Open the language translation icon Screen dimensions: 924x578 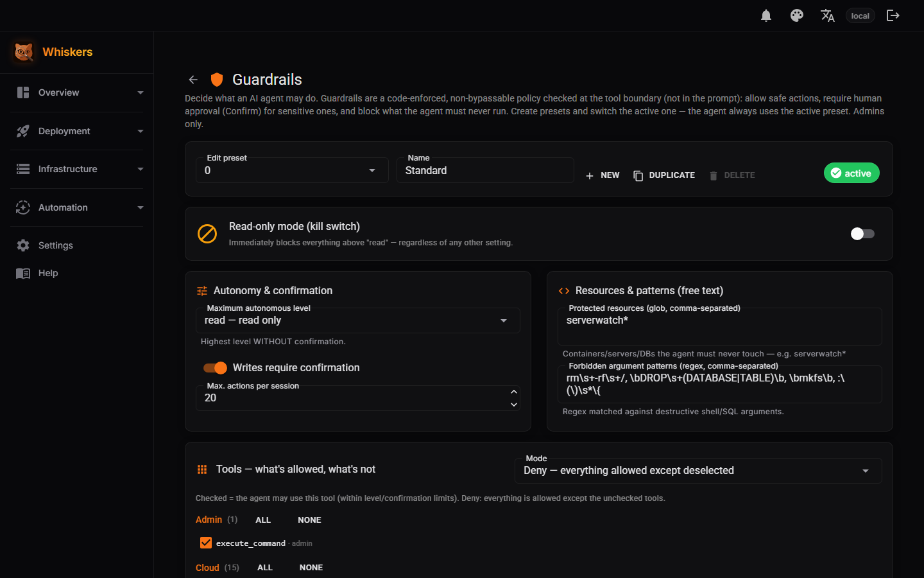[x=827, y=15]
